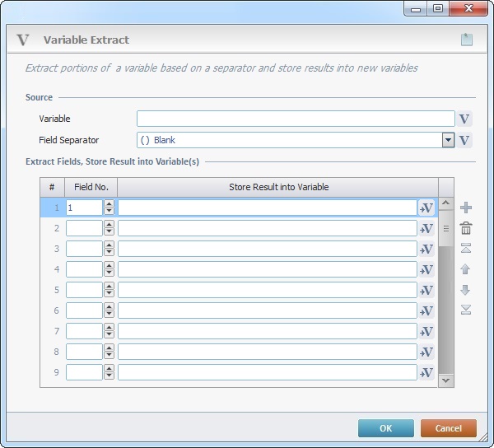
Task: Decrease Field No. stepper in row 3
Action: pyautogui.click(x=109, y=252)
